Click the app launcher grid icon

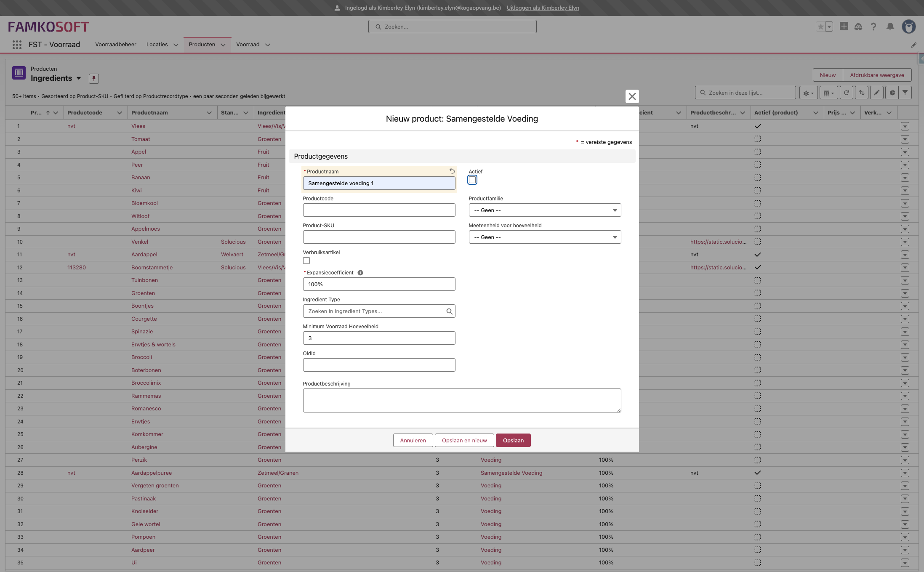coord(17,45)
